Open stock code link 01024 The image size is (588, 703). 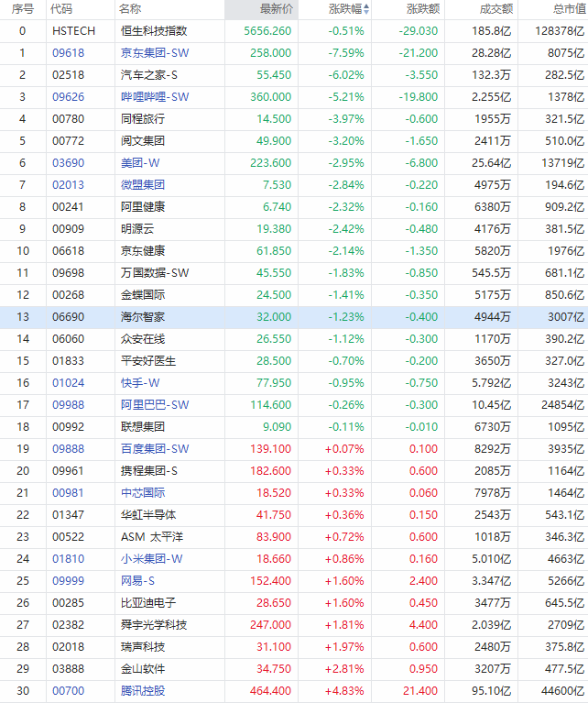68,383
